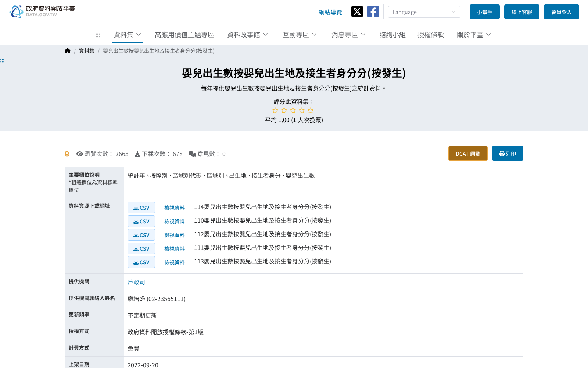
Task: Download CSV for the 112 dataset
Action: [141, 235]
